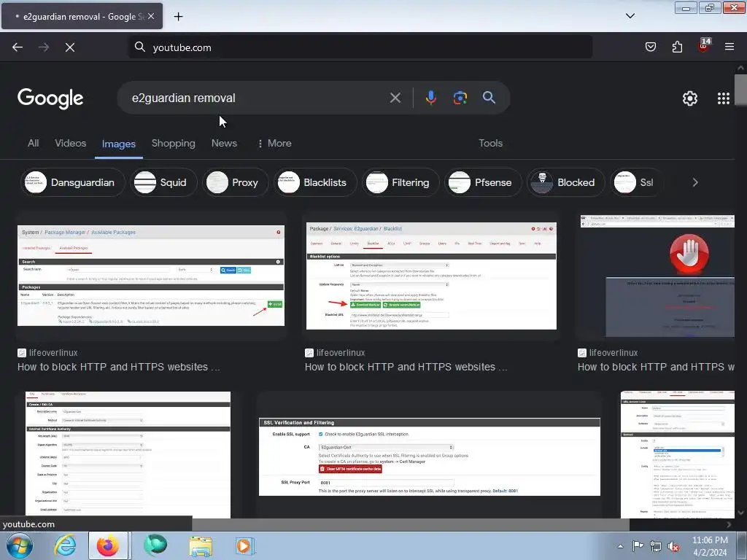List all tabs dropdown arrow
Viewport: 747px width, 560px height.
tap(630, 16)
